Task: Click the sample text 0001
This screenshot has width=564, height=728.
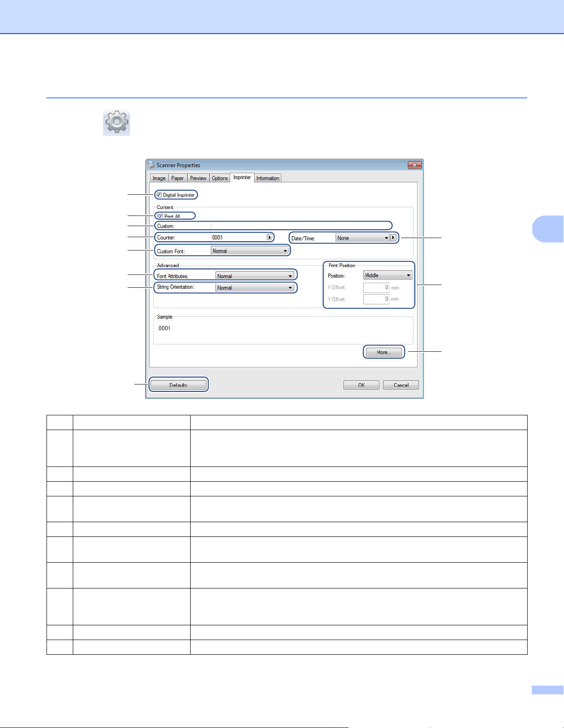Action: point(164,328)
